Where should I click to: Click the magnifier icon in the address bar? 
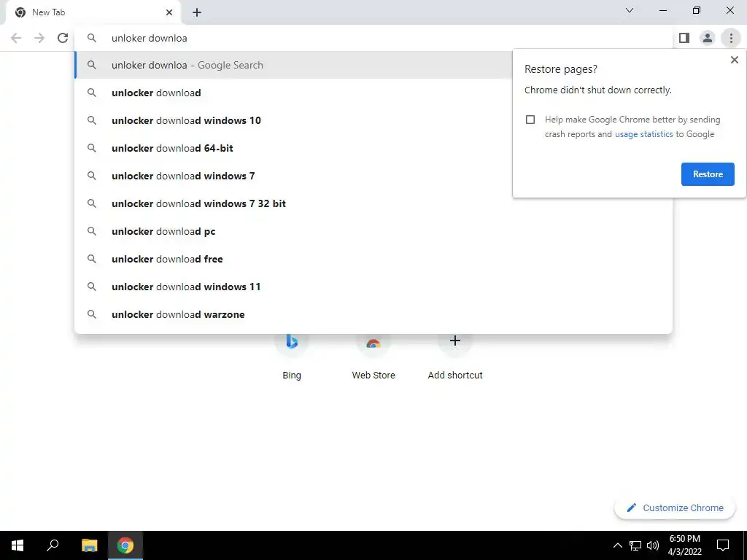pyautogui.click(x=92, y=38)
